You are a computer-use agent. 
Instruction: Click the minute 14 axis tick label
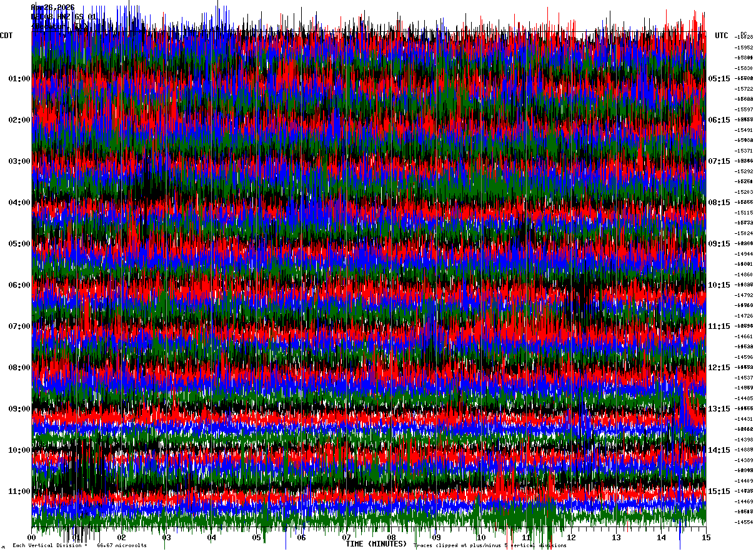[x=662, y=538]
